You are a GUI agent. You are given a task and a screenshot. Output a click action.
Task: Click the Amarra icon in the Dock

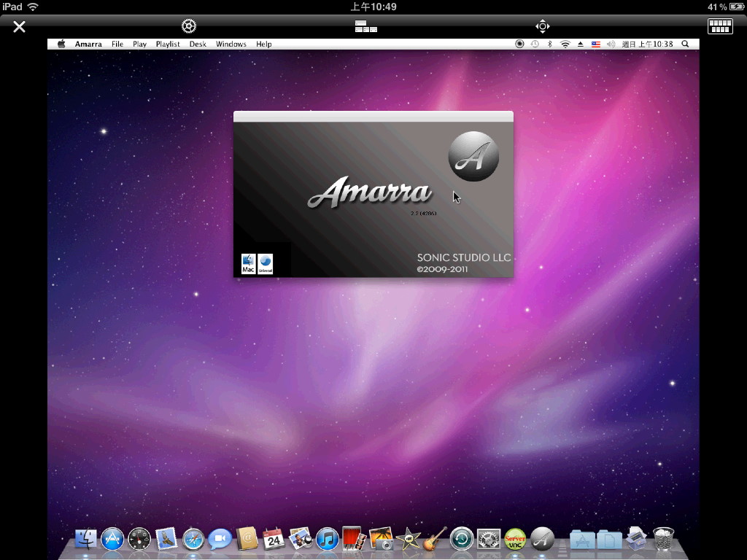pos(543,540)
